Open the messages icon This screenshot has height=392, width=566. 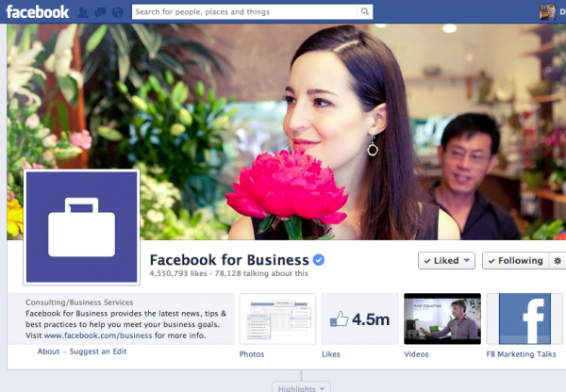pyautogui.click(x=100, y=12)
